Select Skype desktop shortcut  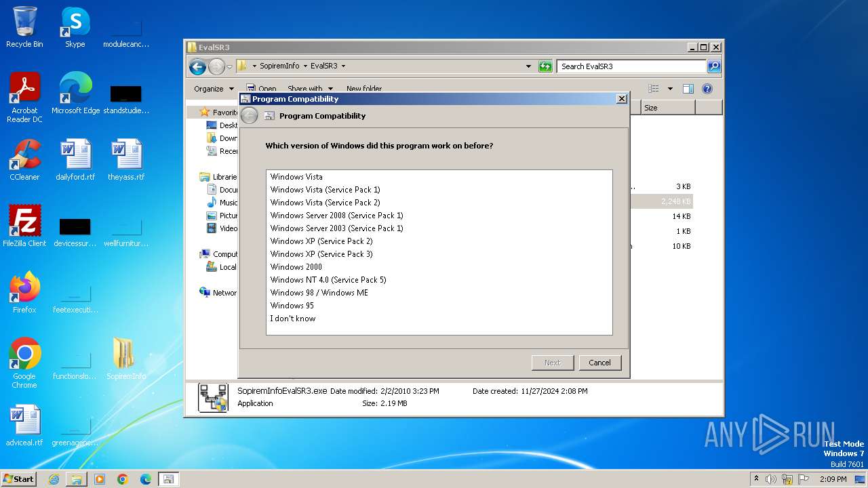click(75, 28)
